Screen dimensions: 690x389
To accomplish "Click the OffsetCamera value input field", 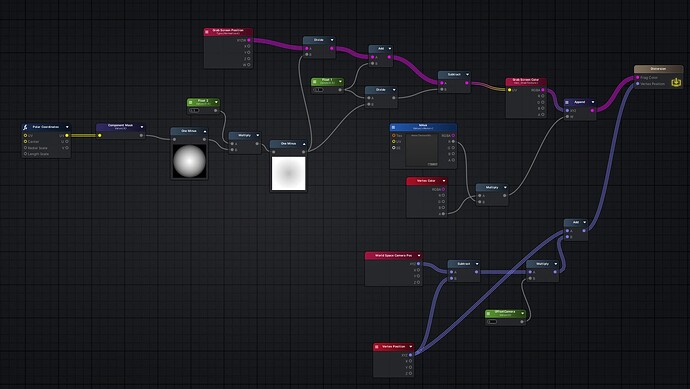I will point(493,322).
